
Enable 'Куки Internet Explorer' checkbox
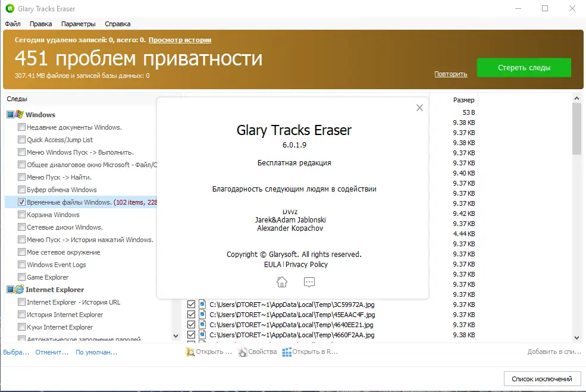point(21,327)
